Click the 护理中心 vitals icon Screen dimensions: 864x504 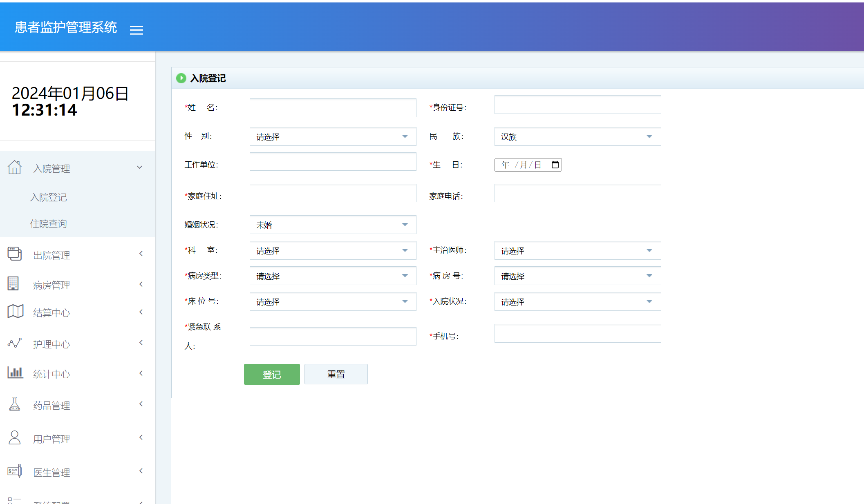15,343
